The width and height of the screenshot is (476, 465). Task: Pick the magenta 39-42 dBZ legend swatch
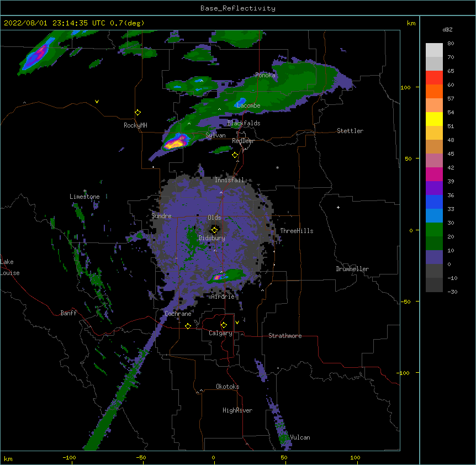point(434,174)
